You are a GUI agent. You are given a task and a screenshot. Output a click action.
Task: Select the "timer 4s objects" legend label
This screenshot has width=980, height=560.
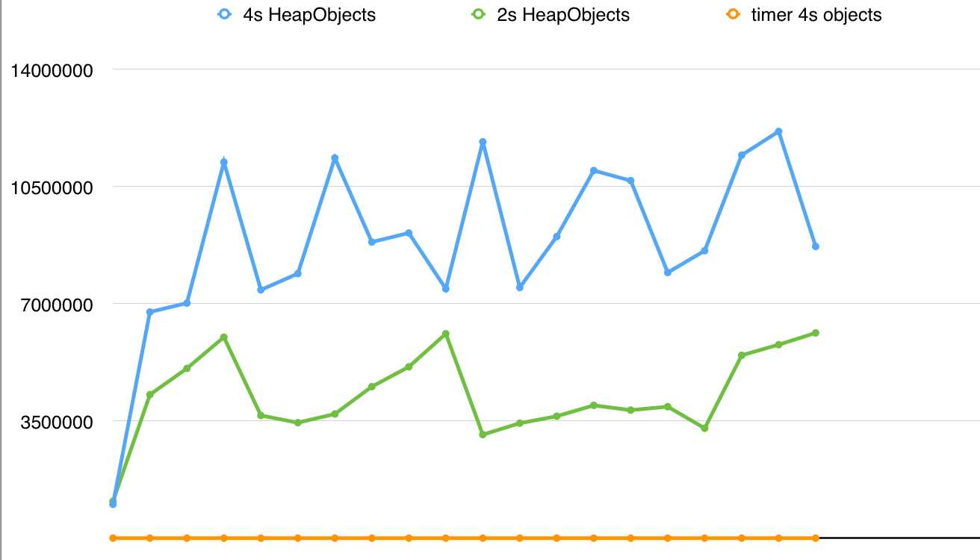pos(816,14)
